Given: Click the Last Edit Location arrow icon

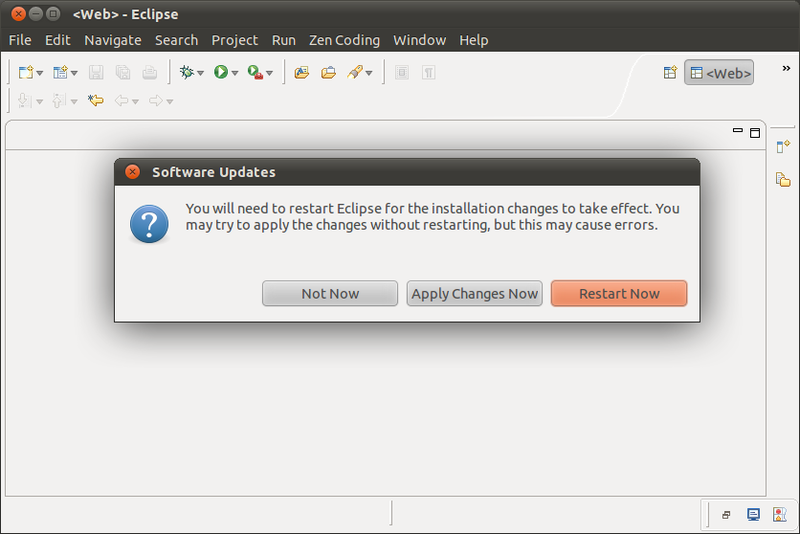Looking at the screenshot, I should (x=95, y=100).
